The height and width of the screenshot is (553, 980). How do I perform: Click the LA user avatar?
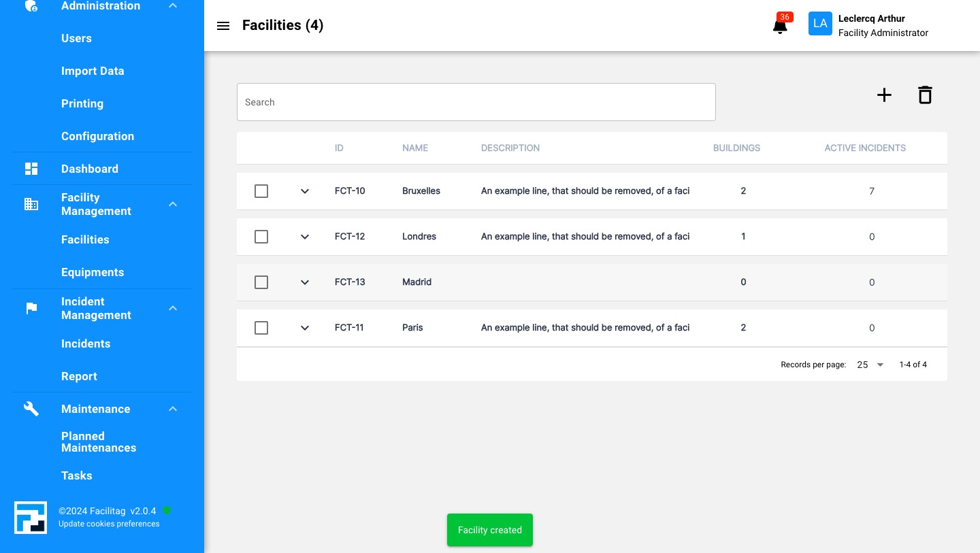click(x=820, y=24)
